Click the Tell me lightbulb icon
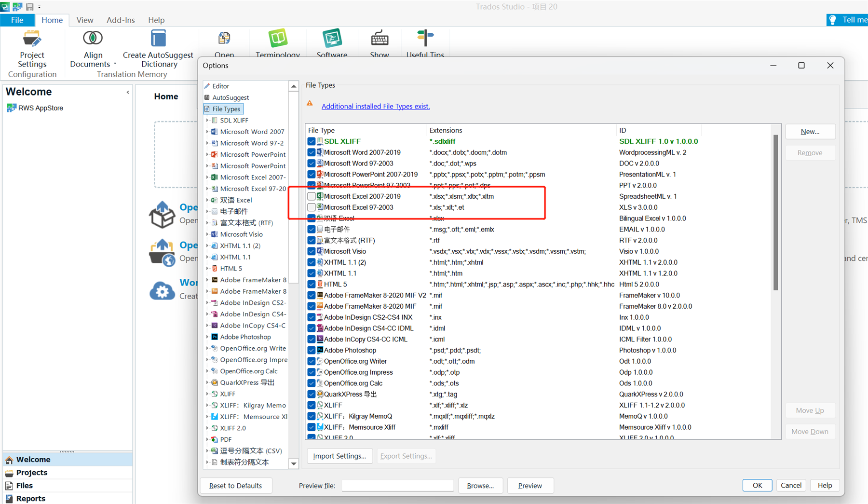Screen dimensions: 868x504 pos(833,20)
